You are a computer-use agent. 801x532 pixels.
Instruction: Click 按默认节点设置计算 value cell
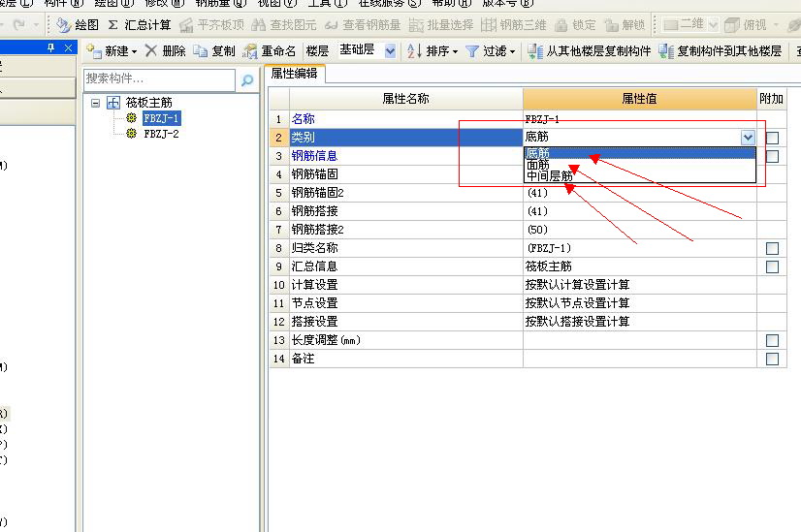pyautogui.click(x=640, y=303)
